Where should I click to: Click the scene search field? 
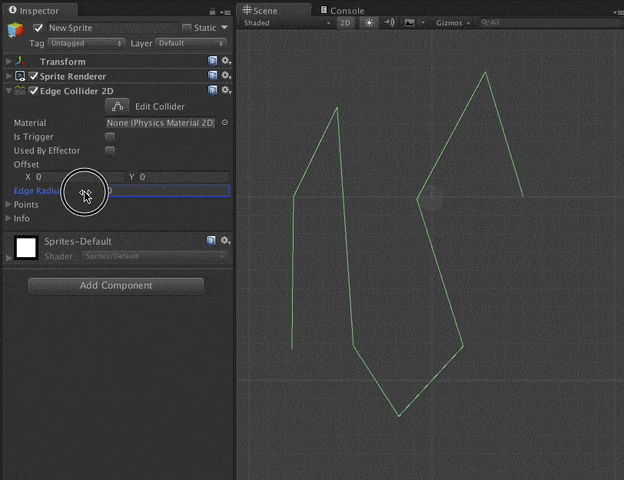point(549,22)
